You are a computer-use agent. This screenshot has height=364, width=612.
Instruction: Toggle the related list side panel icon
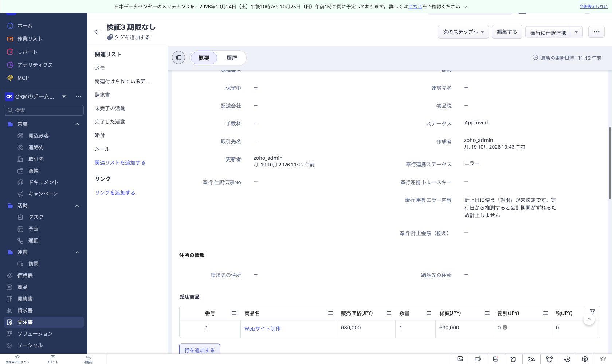point(178,58)
